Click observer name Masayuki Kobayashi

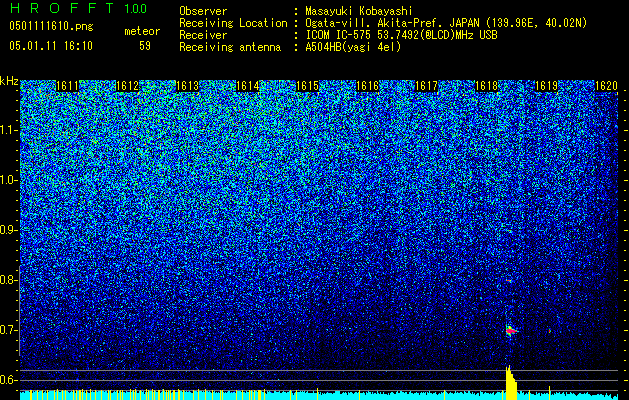[358, 11]
